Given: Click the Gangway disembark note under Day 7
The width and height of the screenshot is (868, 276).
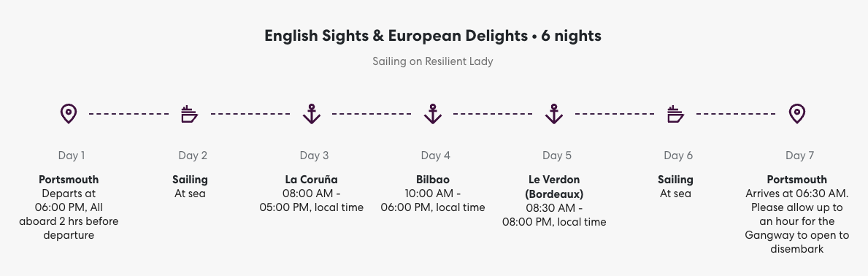Looking at the screenshot, I should coord(797,229).
